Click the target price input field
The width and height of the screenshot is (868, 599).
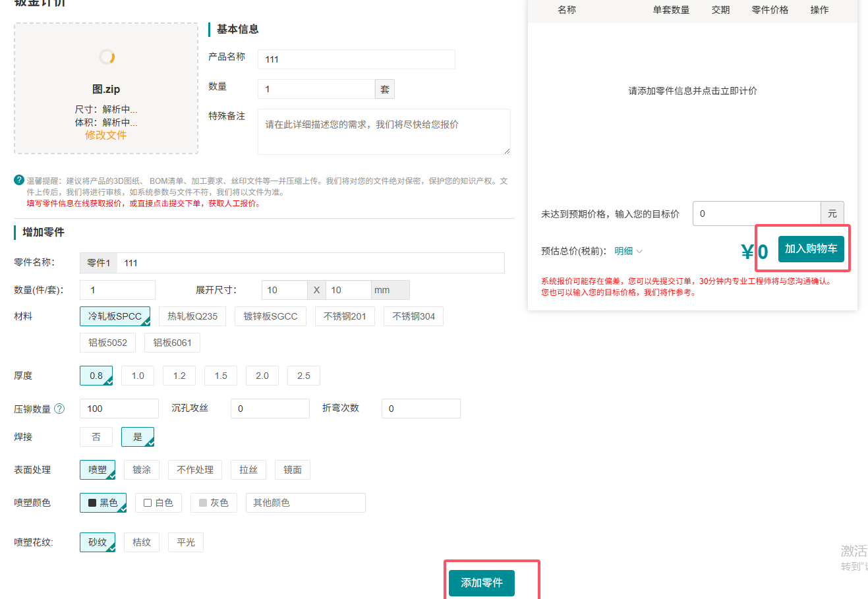(x=756, y=214)
